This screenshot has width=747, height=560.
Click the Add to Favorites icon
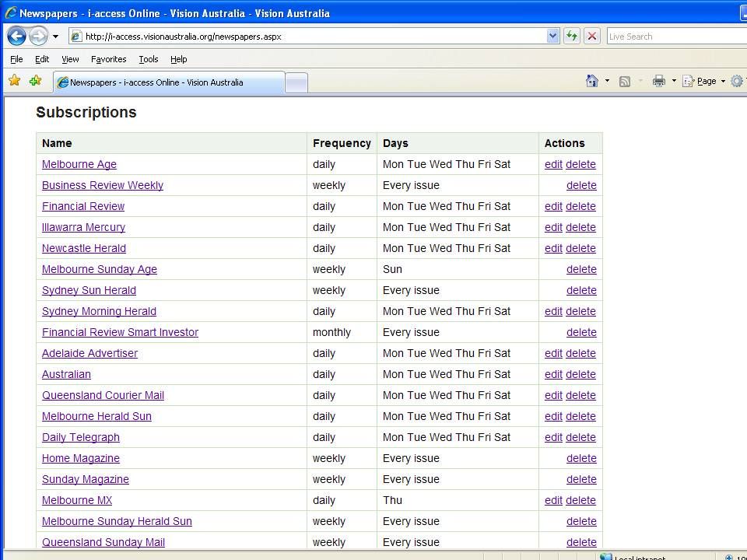point(36,81)
